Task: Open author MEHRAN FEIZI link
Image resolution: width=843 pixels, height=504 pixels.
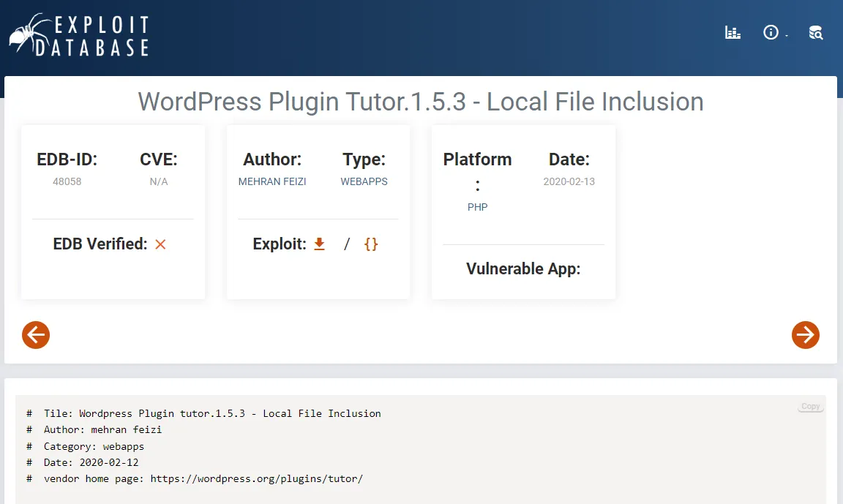Action: [x=272, y=181]
